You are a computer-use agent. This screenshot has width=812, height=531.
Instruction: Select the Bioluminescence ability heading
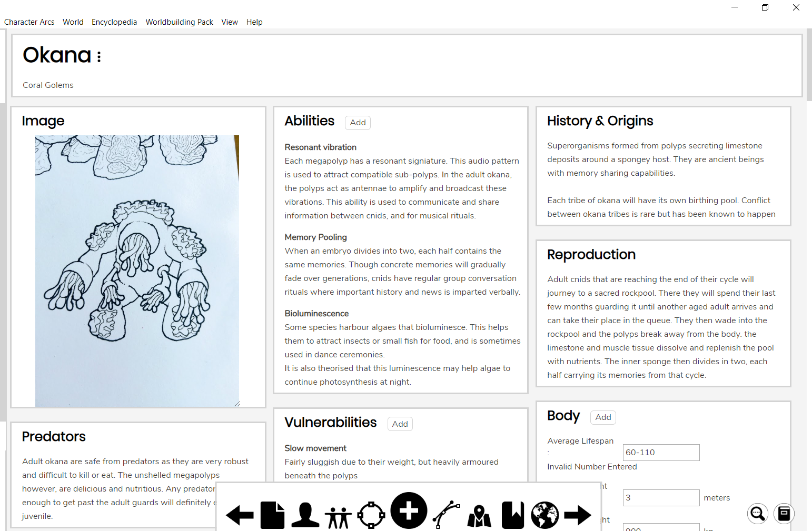coord(317,314)
